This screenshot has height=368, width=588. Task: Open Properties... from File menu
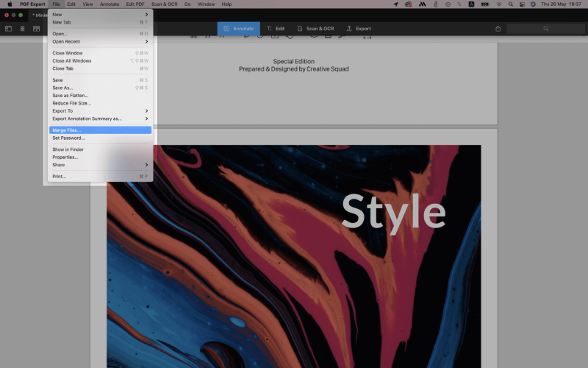coord(100,158)
